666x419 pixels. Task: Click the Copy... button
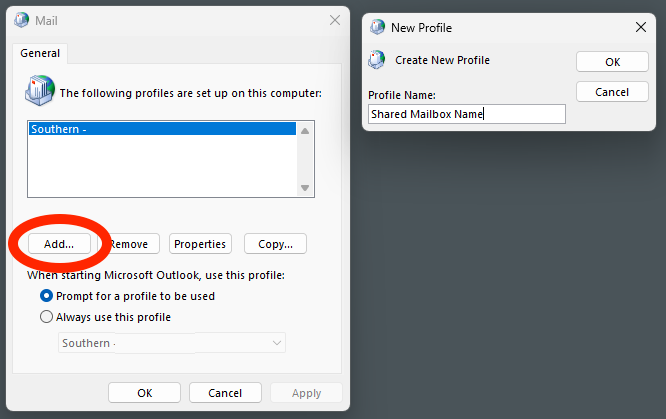(275, 244)
